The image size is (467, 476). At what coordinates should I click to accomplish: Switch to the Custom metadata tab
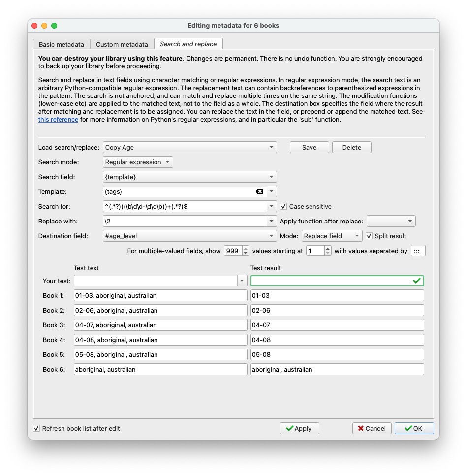click(122, 44)
